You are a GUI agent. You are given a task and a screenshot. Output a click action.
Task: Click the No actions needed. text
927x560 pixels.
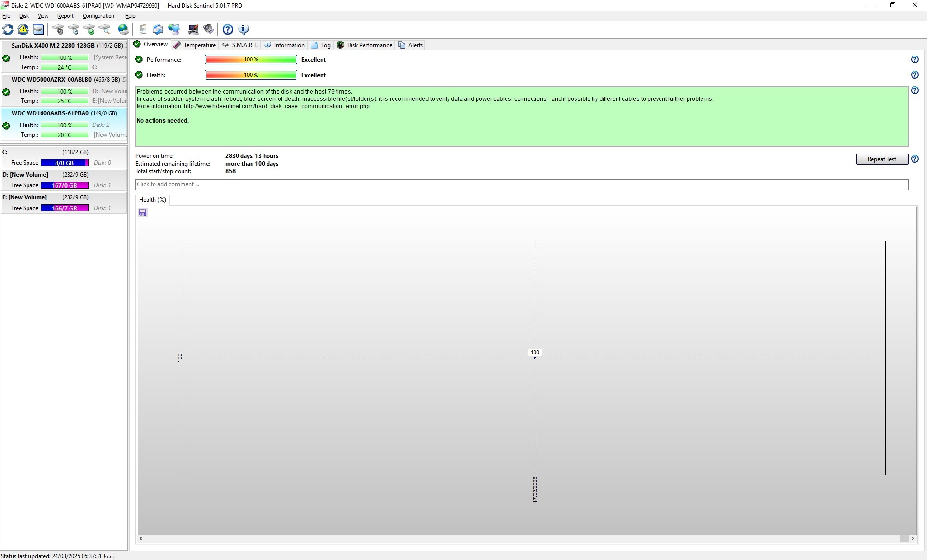pyautogui.click(x=163, y=121)
